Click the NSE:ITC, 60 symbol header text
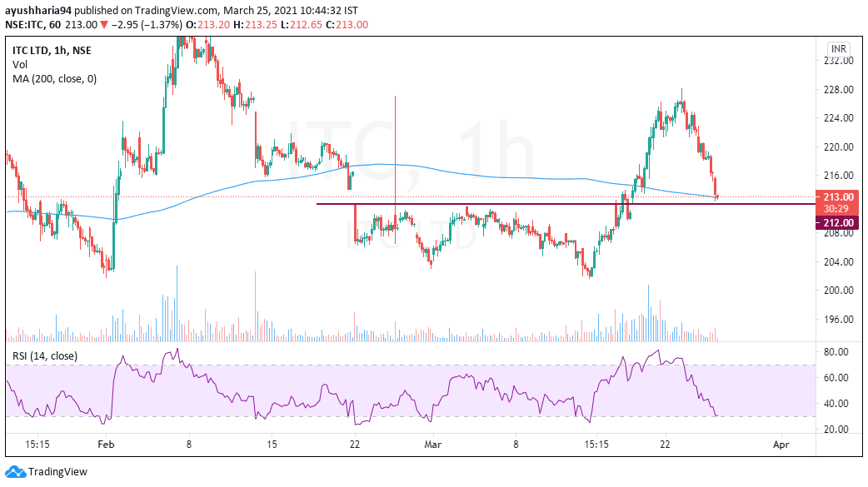The width and height of the screenshot is (868, 487). [x=32, y=25]
